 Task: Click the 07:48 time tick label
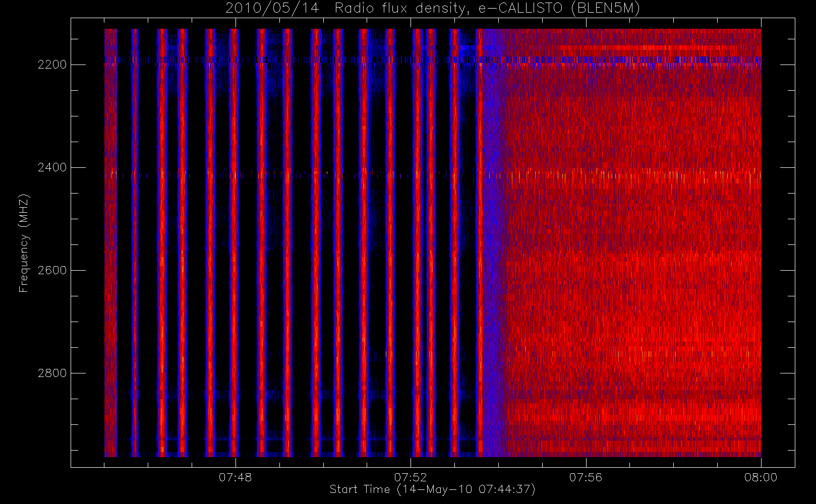coord(235,477)
